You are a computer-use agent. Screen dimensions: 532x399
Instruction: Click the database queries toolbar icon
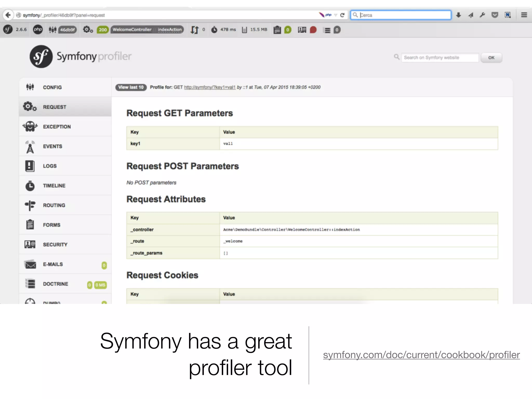click(x=327, y=30)
